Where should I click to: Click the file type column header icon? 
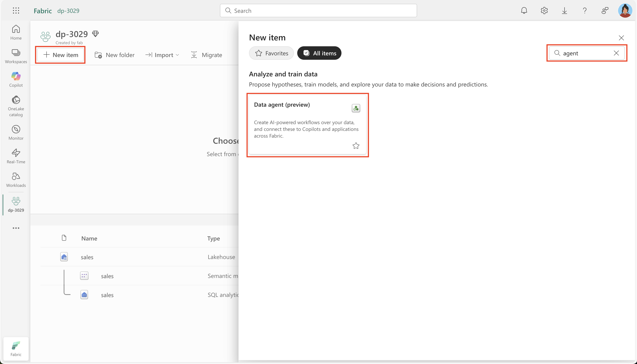point(64,238)
